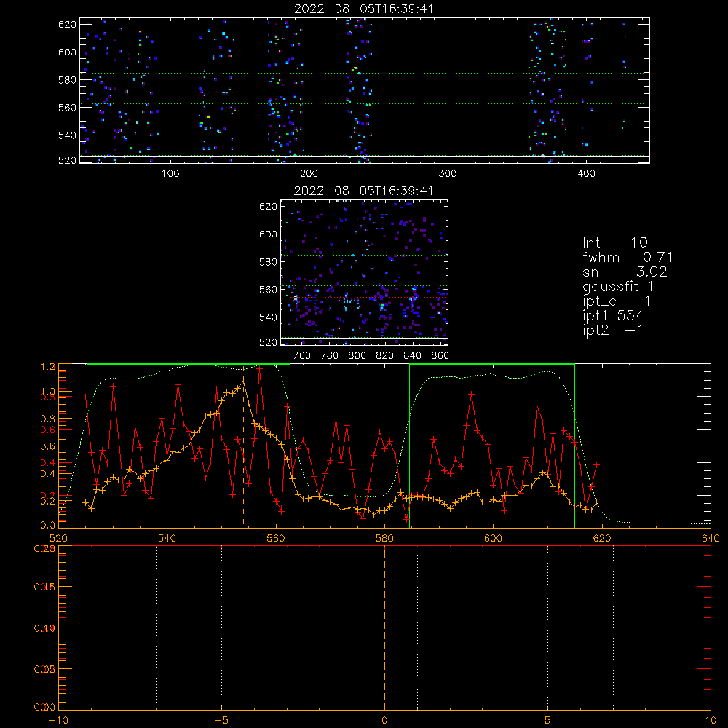Click the 10 x-axis label on bottom plot

coord(711,720)
